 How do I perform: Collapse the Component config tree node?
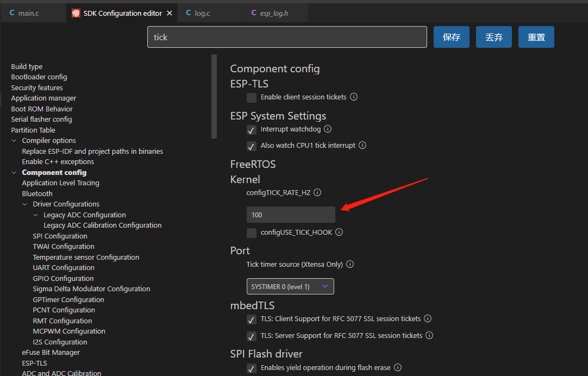14,173
